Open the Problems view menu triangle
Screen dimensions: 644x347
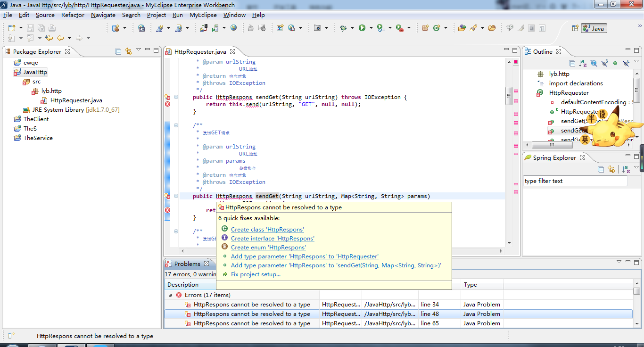point(619,261)
